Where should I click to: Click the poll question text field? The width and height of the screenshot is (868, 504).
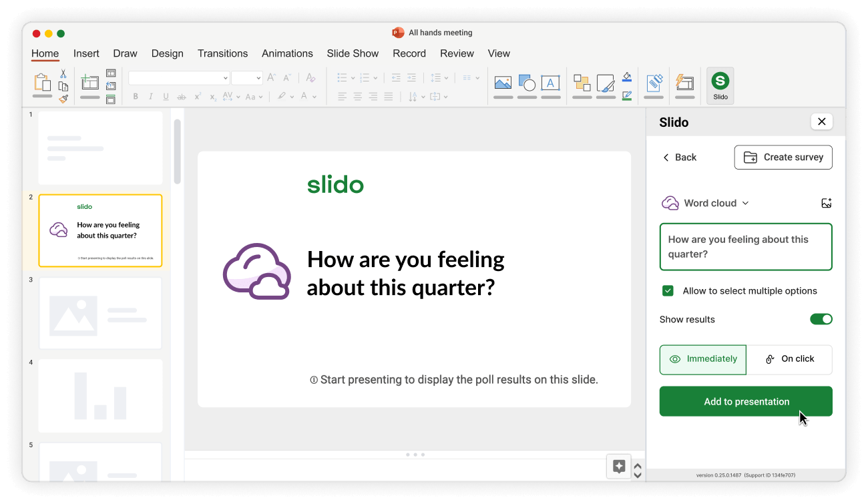tap(746, 247)
